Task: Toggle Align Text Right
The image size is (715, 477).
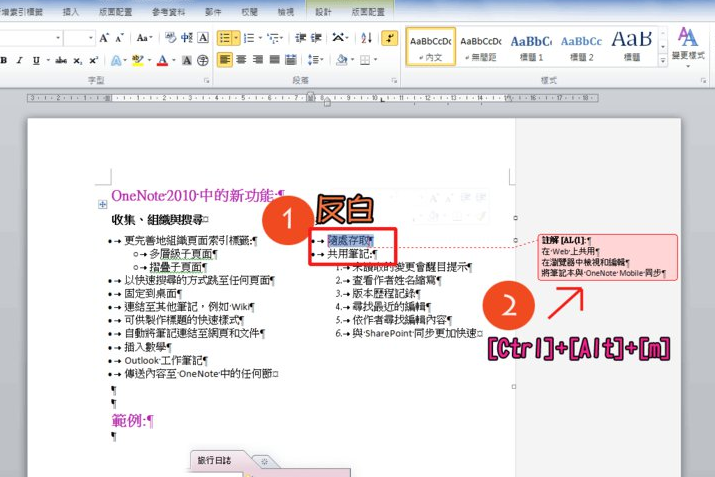Action: click(258, 60)
